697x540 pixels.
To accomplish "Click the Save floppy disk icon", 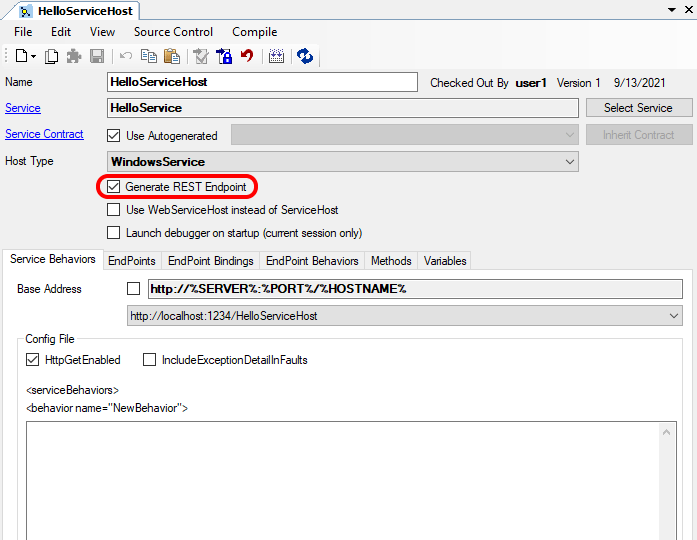I will click(x=97, y=56).
